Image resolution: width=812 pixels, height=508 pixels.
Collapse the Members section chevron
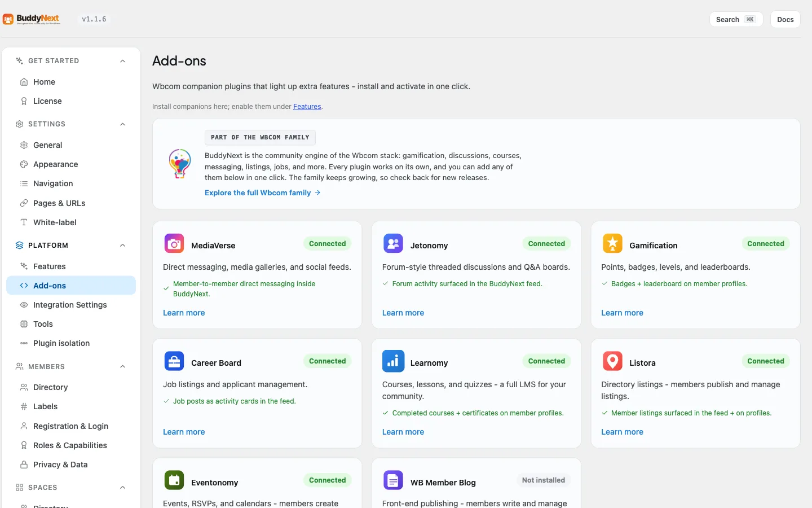pos(122,367)
